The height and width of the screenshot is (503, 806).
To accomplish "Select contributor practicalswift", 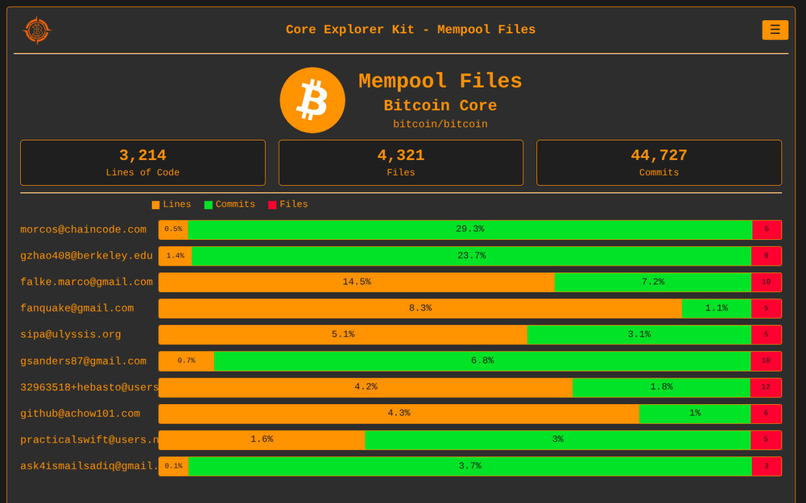I will click(x=89, y=440).
